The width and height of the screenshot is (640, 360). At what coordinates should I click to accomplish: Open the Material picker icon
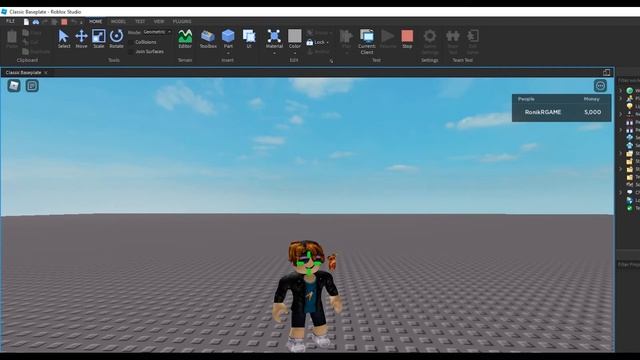coord(274,36)
